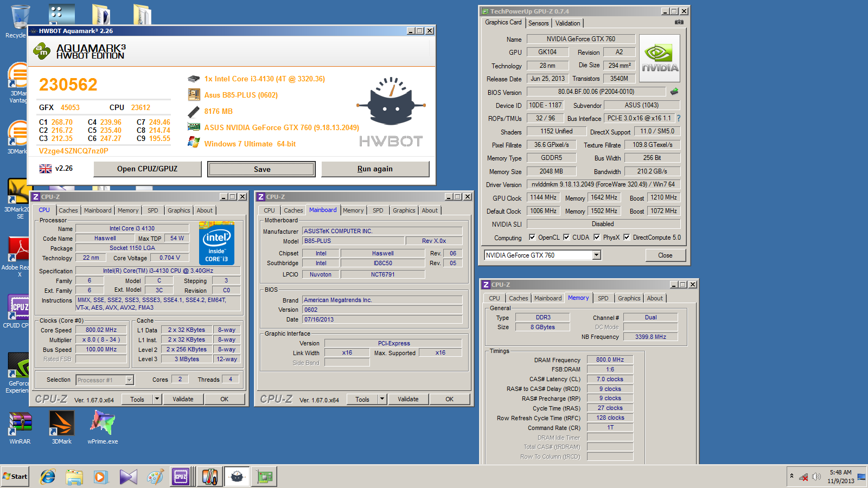
Task: Open the CPUID CPU-Z desktop shortcut
Action: [x=18, y=312]
